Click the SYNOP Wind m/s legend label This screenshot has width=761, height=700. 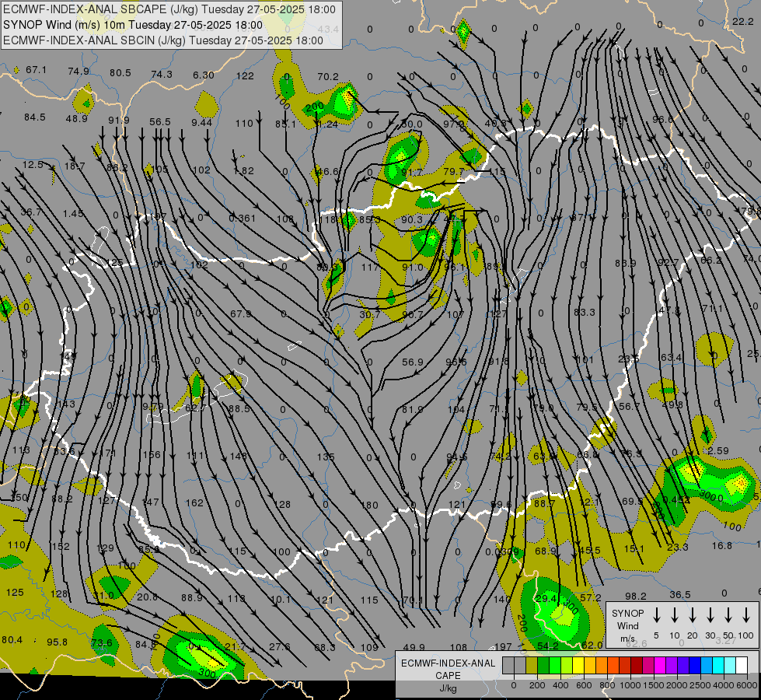pos(627,625)
